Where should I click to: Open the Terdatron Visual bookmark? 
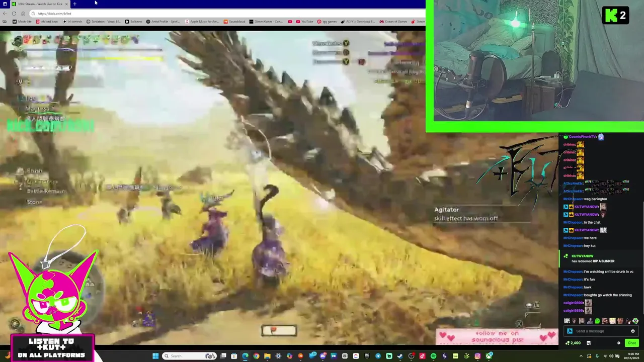click(103, 22)
